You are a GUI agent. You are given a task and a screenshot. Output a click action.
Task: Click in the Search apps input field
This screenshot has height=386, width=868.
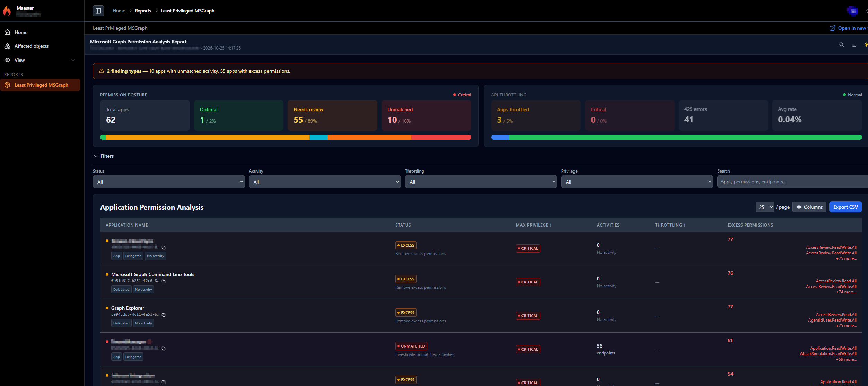pos(792,182)
